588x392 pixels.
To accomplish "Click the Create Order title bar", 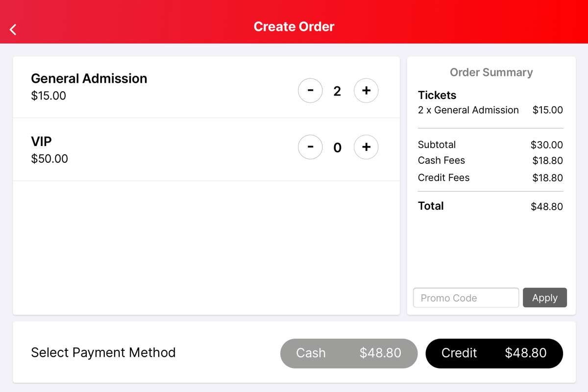I will click(294, 26).
